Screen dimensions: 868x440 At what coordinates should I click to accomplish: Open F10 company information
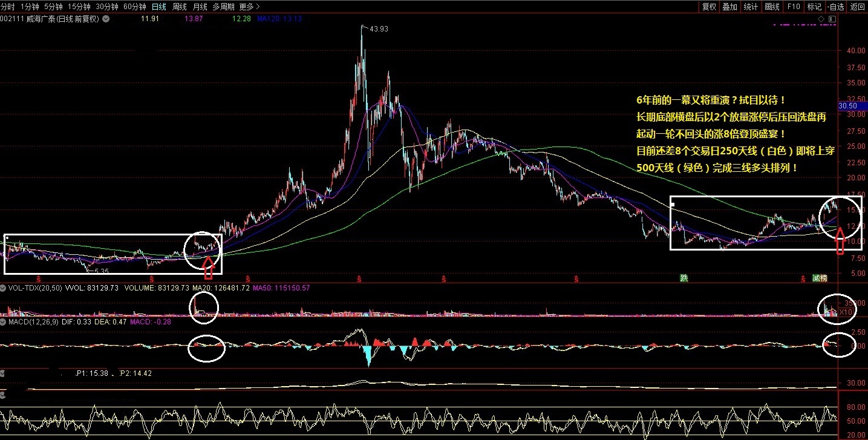tap(793, 7)
